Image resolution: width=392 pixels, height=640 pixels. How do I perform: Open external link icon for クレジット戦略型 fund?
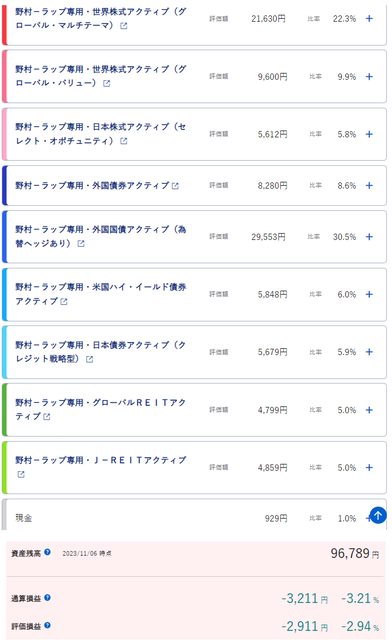(x=89, y=359)
